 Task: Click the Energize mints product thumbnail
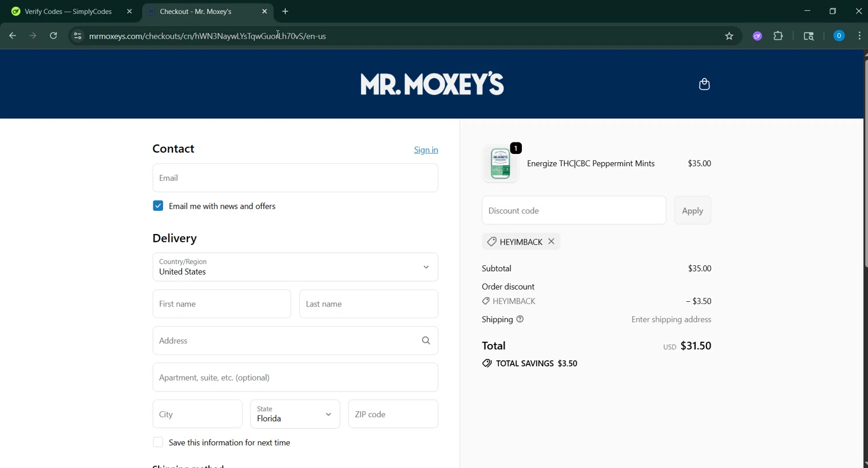[501, 163]
